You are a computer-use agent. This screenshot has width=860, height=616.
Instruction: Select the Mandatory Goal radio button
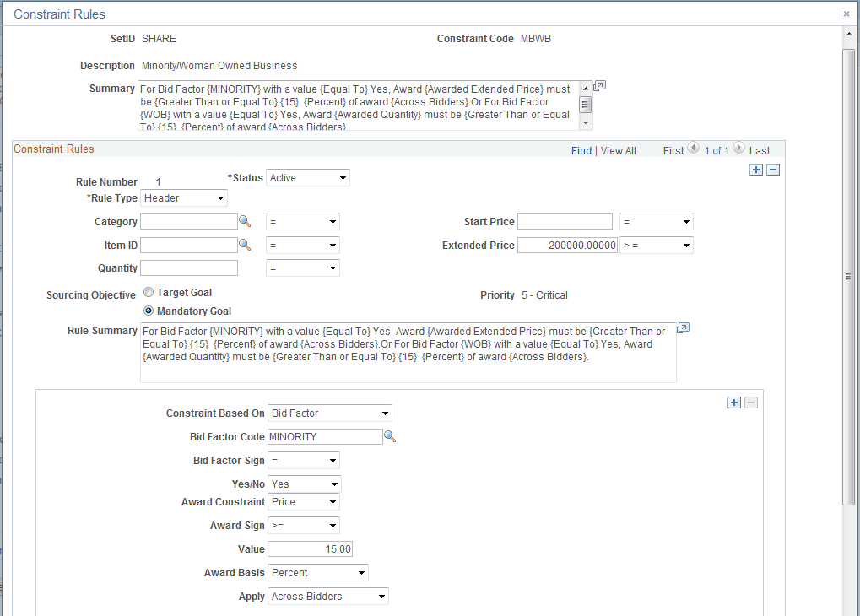pyautogui.click(x=149, y=310)
